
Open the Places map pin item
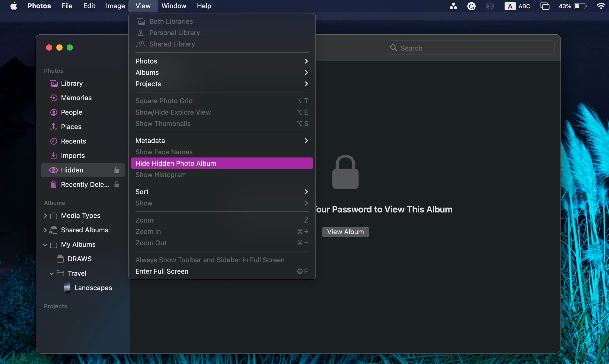coord(54,127)
